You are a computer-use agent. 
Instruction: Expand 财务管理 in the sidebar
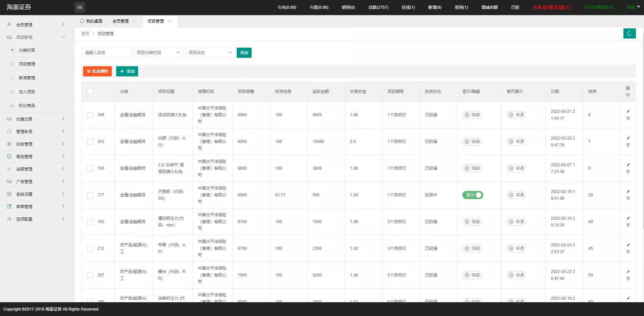point(37,144)
